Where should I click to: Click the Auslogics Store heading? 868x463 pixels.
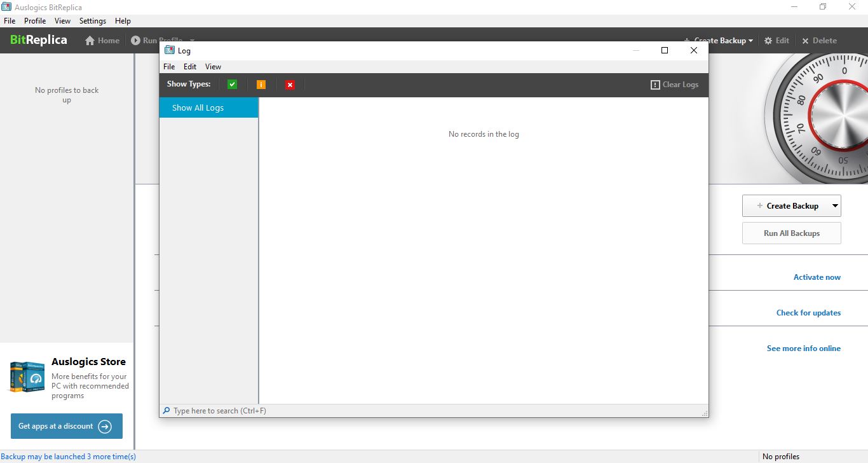(89, 362)
